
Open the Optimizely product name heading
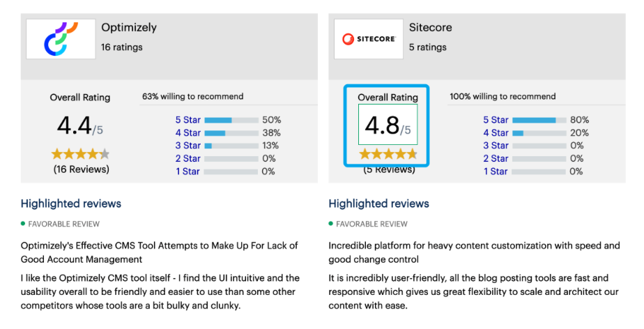point(129,28)
